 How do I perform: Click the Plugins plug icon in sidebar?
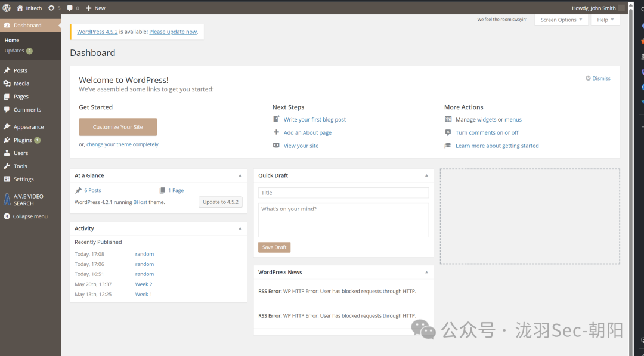7,140
